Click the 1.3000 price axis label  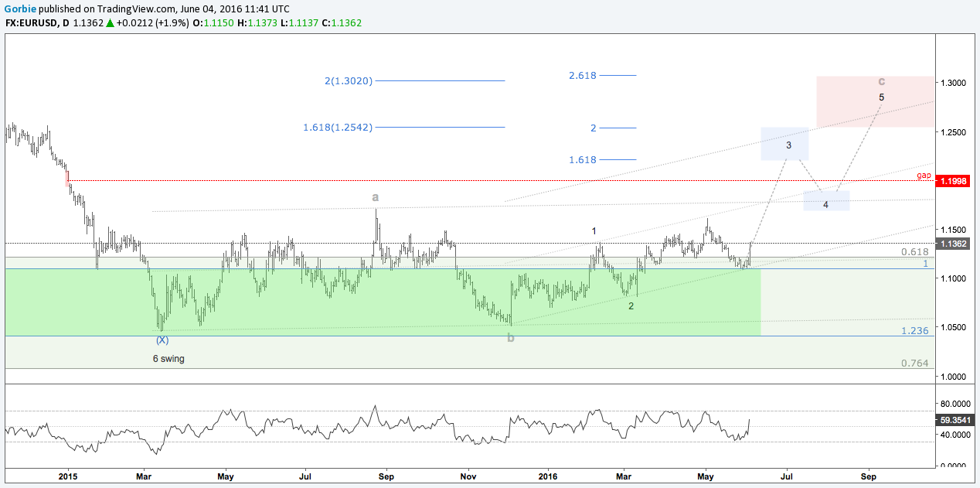(x=954, y=83)
